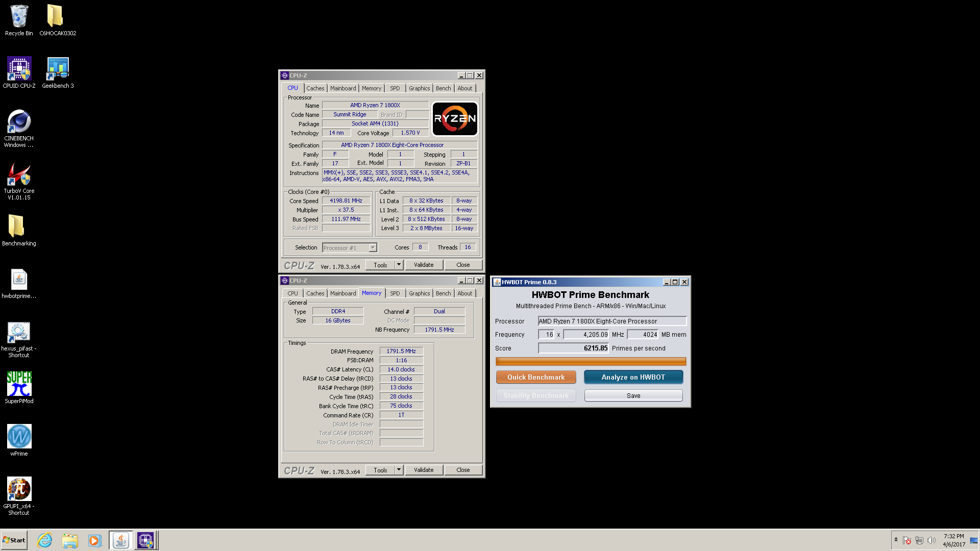Viewport: 980px width, 551px height.
Task: Click Close in upper CPU-Z window
Action: tap(463, 265)
